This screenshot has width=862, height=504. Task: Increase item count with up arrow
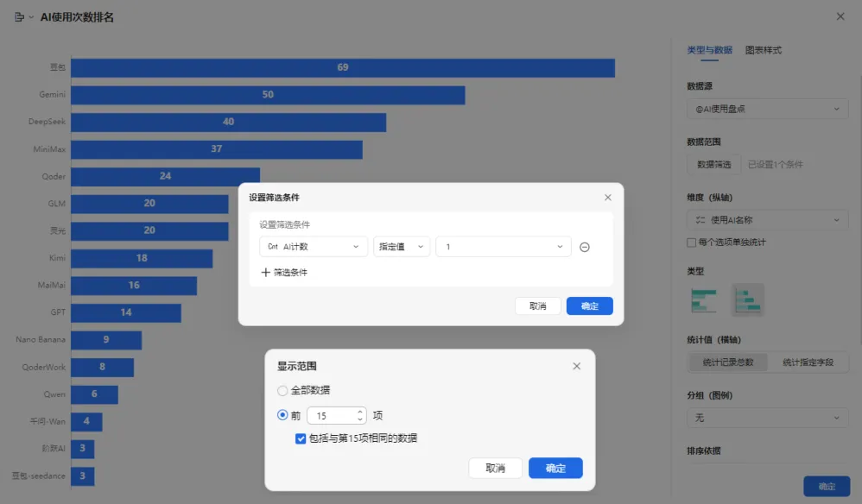pyautogui.click(x=360, y=411)
